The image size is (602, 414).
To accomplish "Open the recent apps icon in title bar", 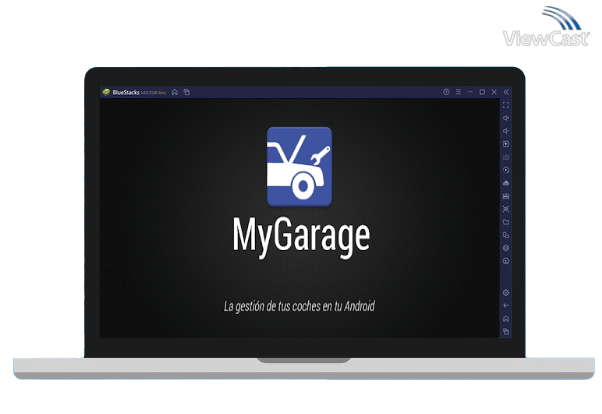I will 187,92.
